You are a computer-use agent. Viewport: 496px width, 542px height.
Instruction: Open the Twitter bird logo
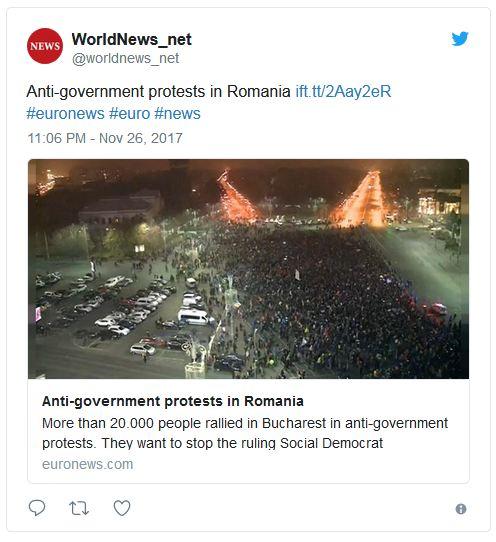(460, 38)
